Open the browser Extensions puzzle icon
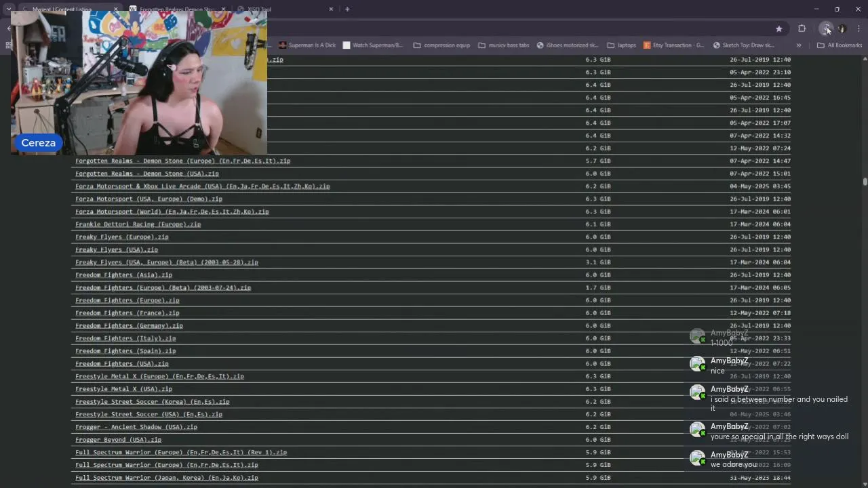This screenshot has width=868, height=488. (x=802, y=28)
